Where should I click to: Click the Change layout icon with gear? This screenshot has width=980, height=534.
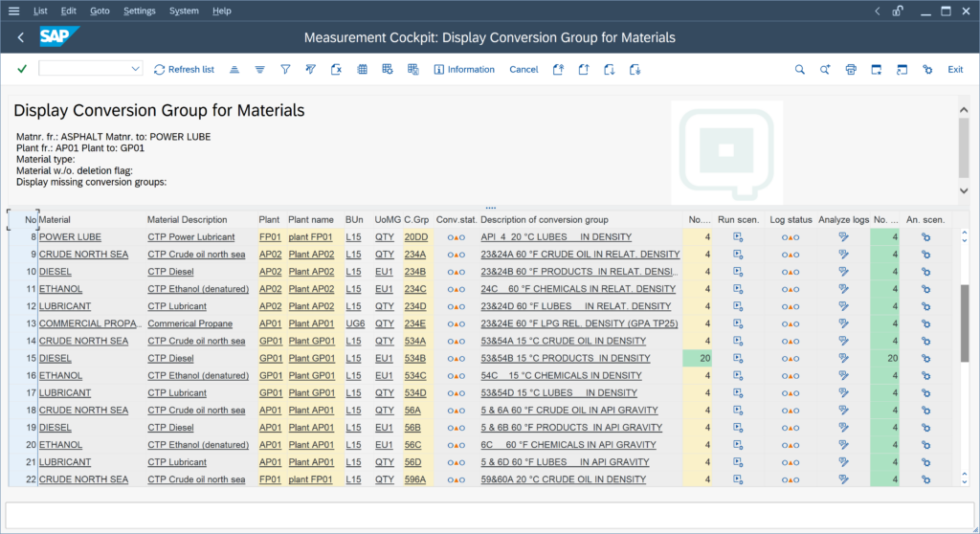point(388,70)
